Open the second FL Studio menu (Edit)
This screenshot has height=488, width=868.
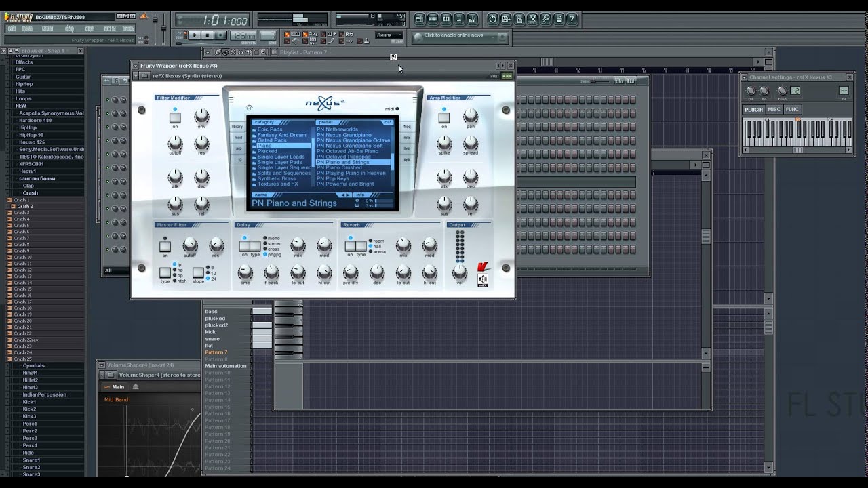pyautogui.click(x=27, y=28)
